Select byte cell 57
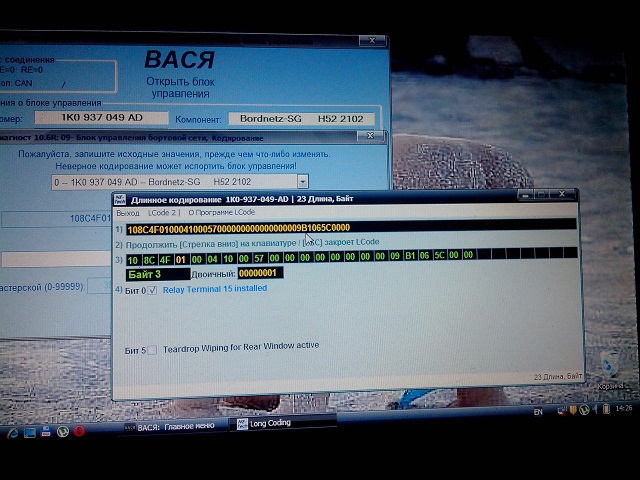Screen dimensions: 640x480 point(259,258)
